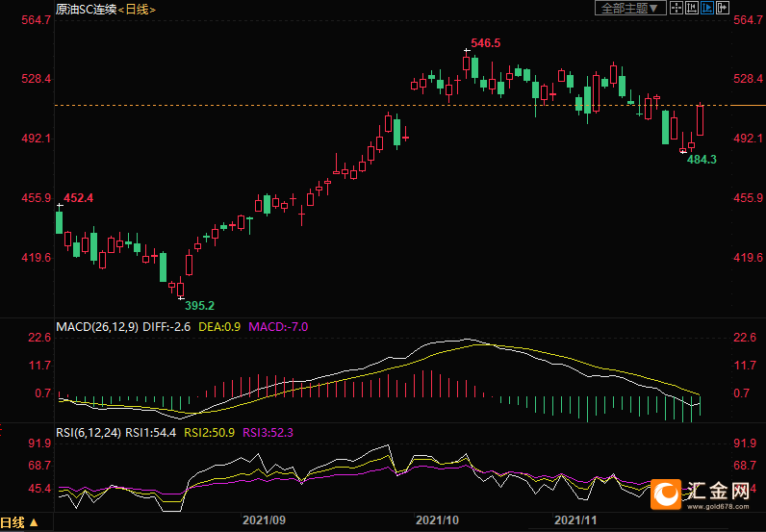Click the RSI left-axis 91.9 label
Screen dimensions: 766x532
pos(39,443)
